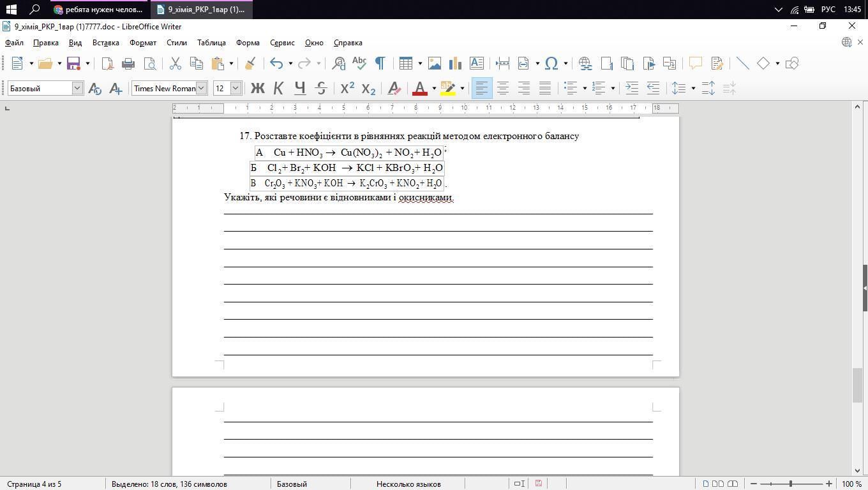The height and width of the screenshot is (490, 868).
Task: Open the Times New Roman font name dropdown
Action: (201, 88)
